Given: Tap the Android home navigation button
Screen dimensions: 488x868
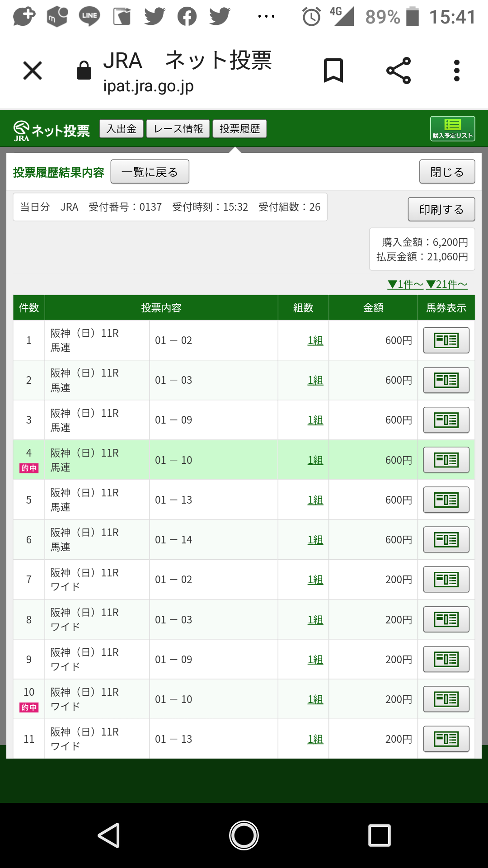Looking at the screenshot, I should [x=244, y=835].
